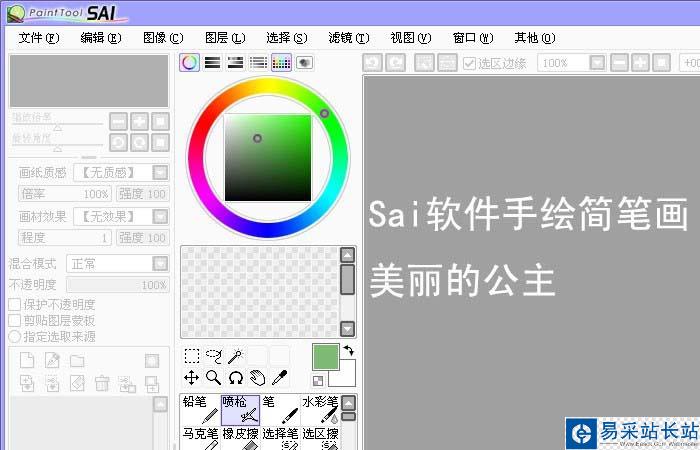Toggle the transparent color icon

[318, 381]
